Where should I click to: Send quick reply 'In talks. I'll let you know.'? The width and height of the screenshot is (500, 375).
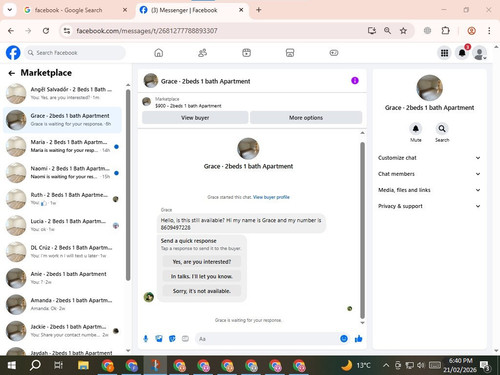pos(202,276)
